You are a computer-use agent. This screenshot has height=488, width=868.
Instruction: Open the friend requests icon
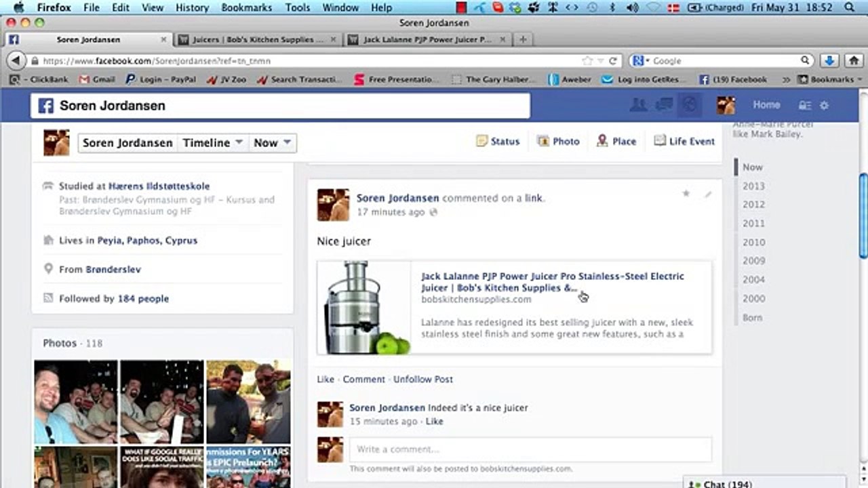tap(638, 105)
